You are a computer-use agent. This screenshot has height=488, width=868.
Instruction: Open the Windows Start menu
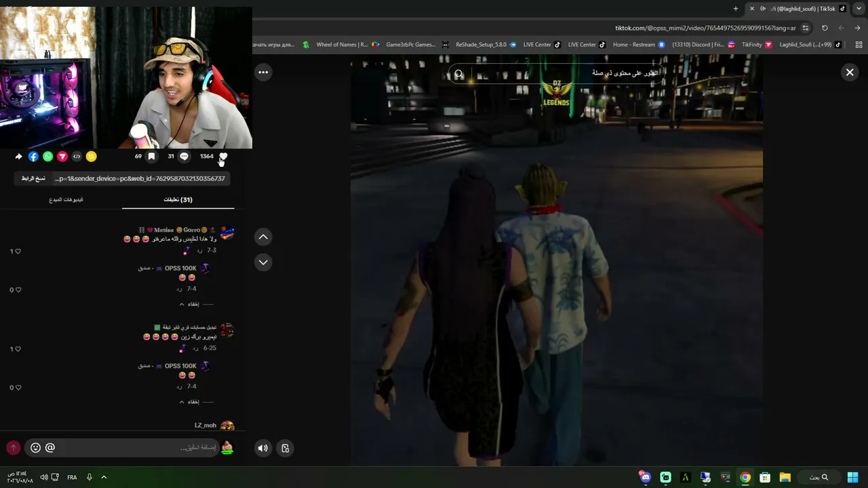click(x=852, y=477)
